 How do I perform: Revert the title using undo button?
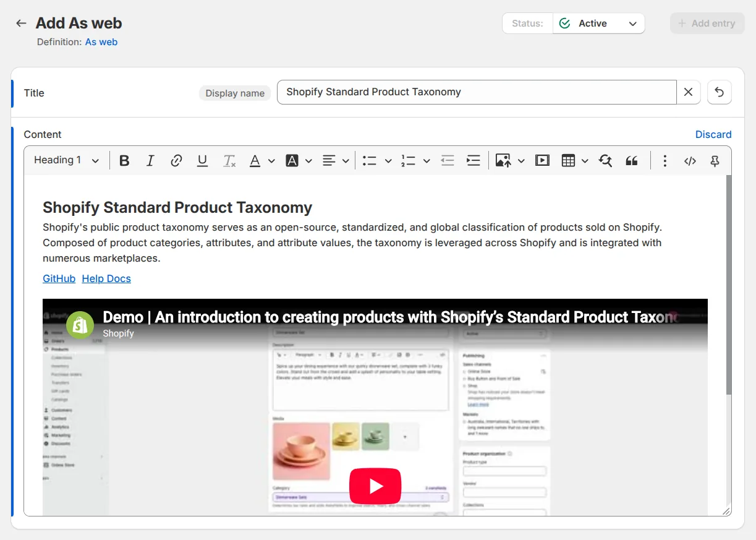719,92
